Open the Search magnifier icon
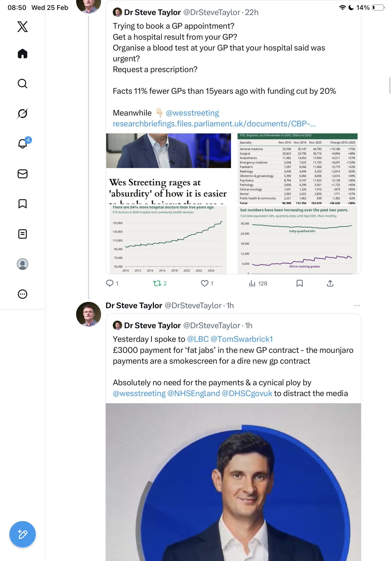 (23, 84)
